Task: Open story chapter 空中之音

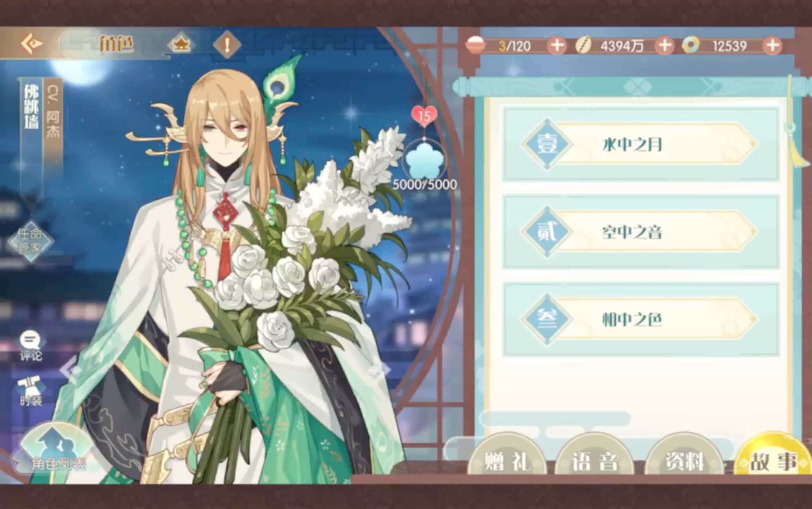Action: 640,232
